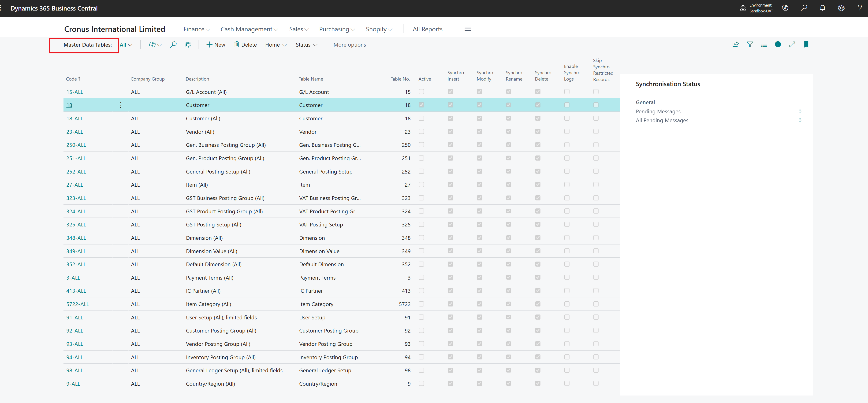The image size is (868, 403).
Task: Click the Share icon
Action: (736, 44)
